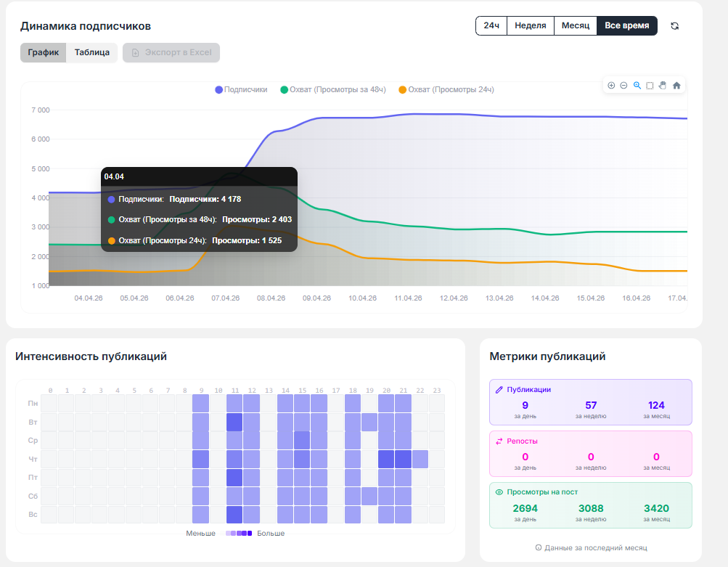Enable the hand panning tool

pyautogui.click(x=663, y=86)
